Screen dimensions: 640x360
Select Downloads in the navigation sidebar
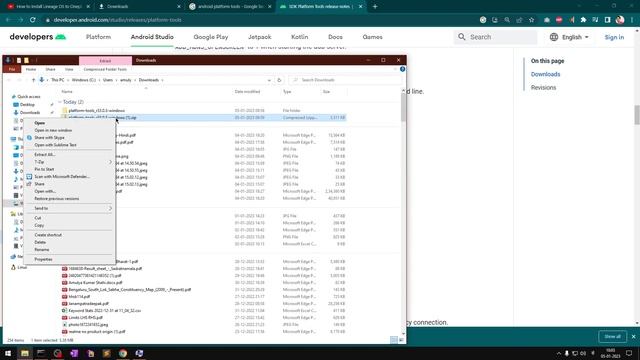point(30,113)
